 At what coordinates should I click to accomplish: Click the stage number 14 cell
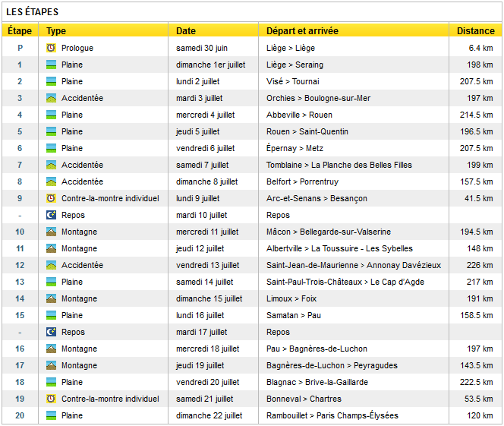(20, 298)
